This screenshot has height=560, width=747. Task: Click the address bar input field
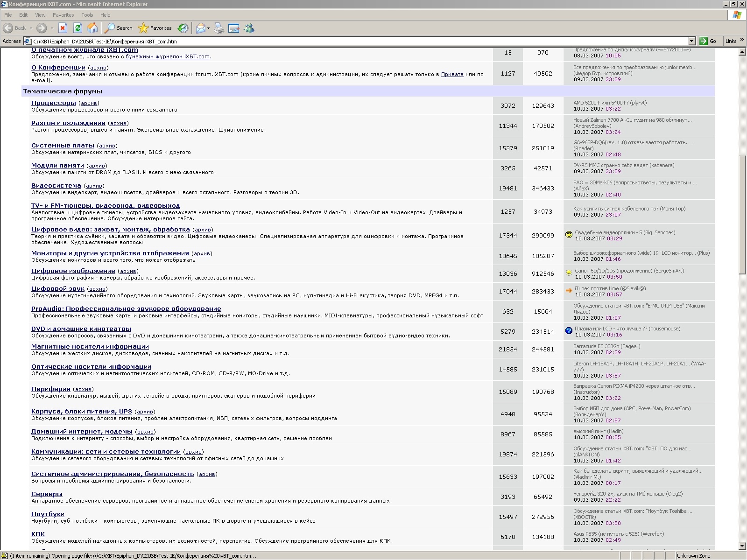tap(359, 41)
